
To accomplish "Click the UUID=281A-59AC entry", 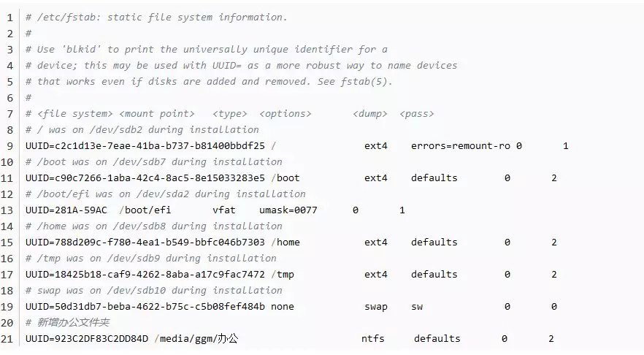I will click(x=66, y=210).
